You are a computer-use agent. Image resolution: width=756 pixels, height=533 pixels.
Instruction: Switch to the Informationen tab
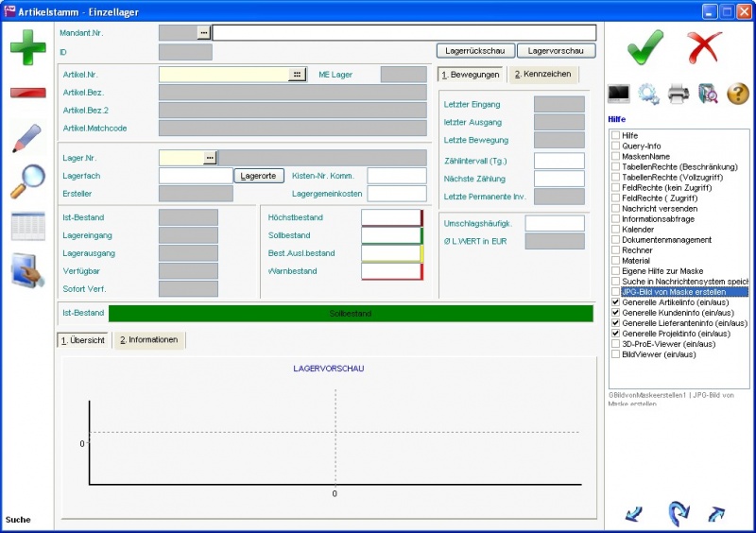click(148, 340)
